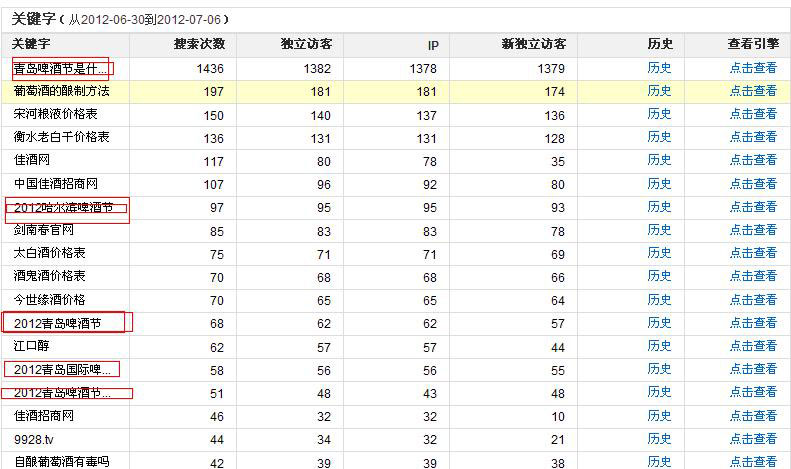This screenshot has height=469, width=791.
Task: Open 历史 for 剑南春官网 keyword
Action: click(659, 230)
